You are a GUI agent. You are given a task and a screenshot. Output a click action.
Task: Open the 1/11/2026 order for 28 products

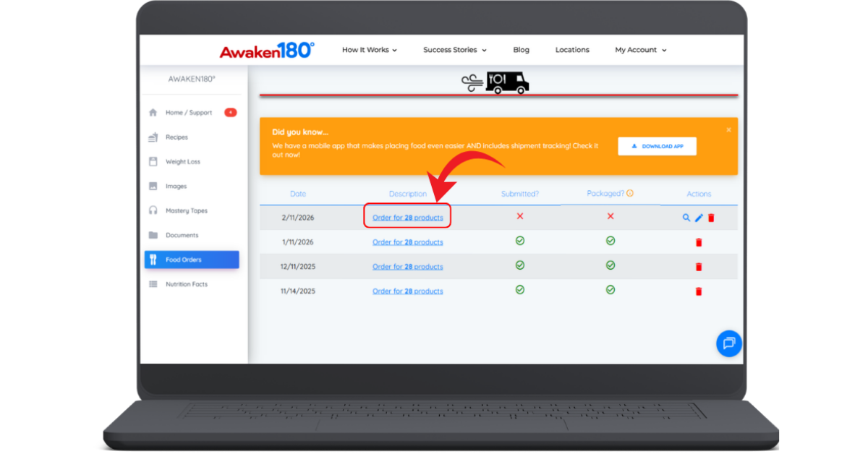pyautogui.click(x=408, y=242)
